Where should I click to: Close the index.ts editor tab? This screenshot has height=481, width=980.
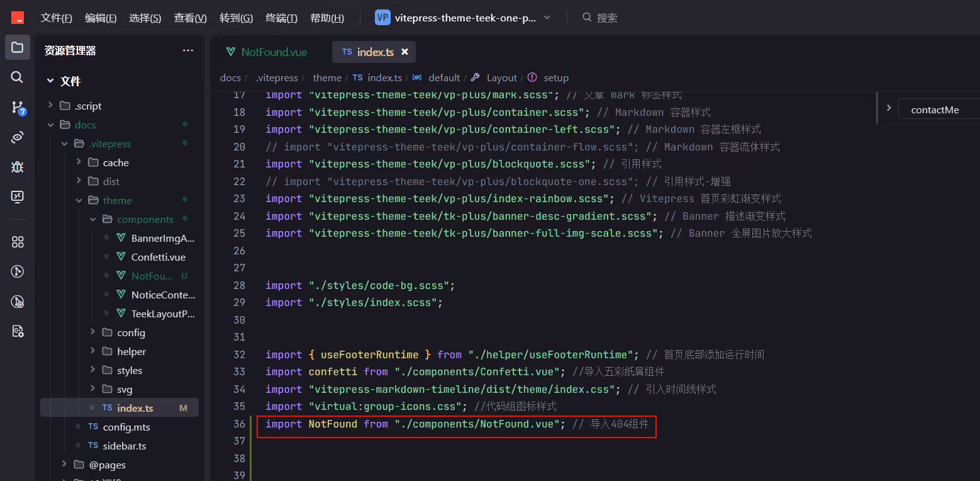tap(404, 52)
